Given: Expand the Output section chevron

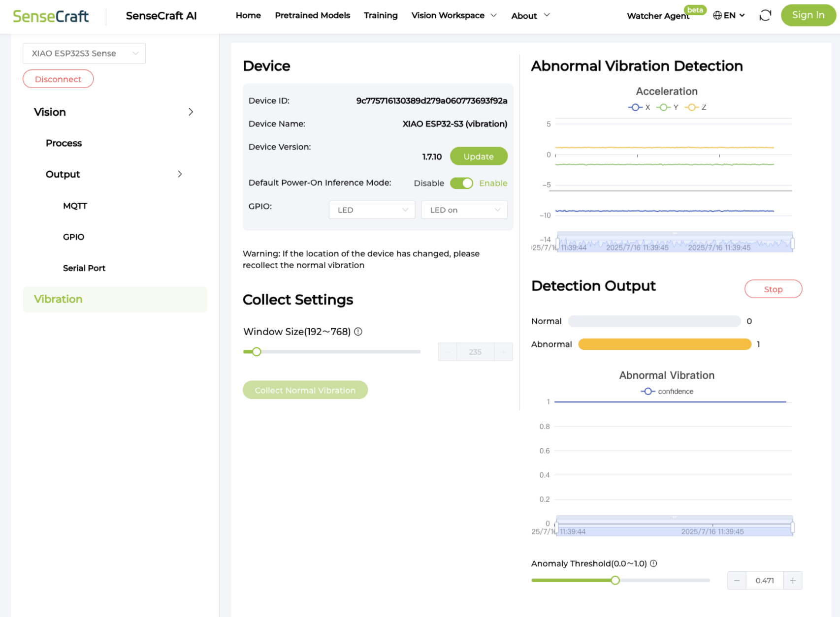Looking at the screenshot, I should point(180,174).
